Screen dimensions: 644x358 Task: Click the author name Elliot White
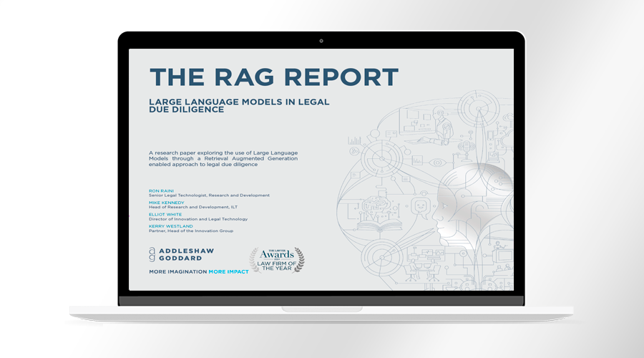coord(165,213)
